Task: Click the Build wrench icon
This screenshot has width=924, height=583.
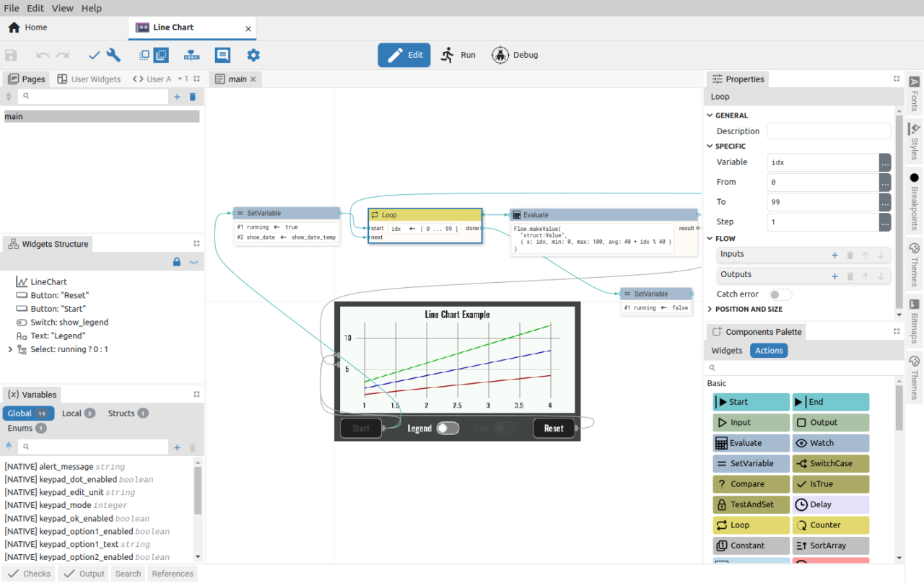Action: 113,56
